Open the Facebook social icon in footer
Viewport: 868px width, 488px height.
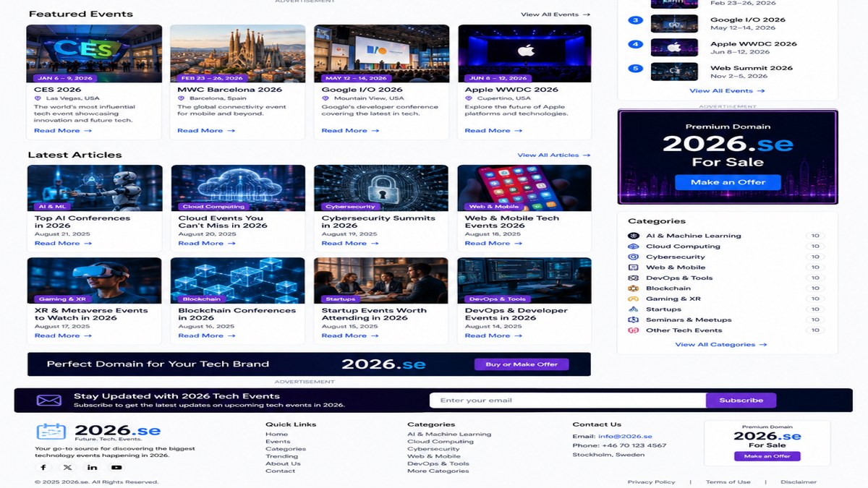tap(43, 467)
